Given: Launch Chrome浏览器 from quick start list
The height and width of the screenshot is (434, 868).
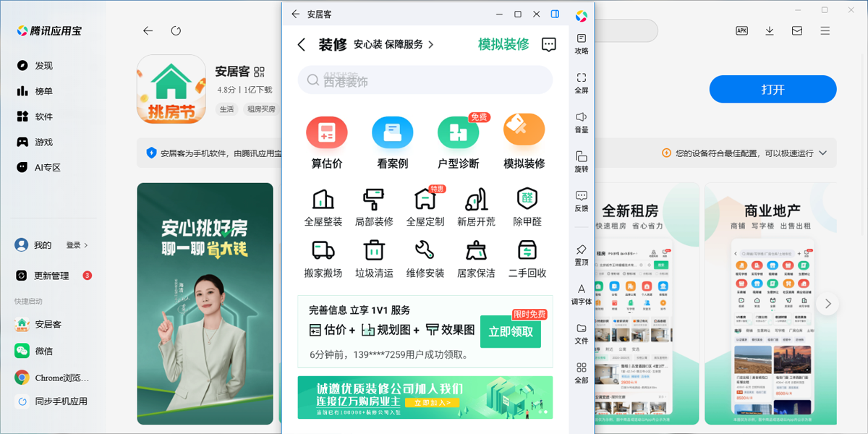Looking at the screenshot, I should [53, 378].
